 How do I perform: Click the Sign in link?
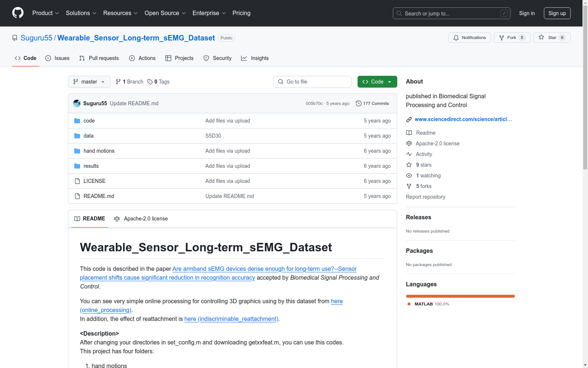pos(527,13)
